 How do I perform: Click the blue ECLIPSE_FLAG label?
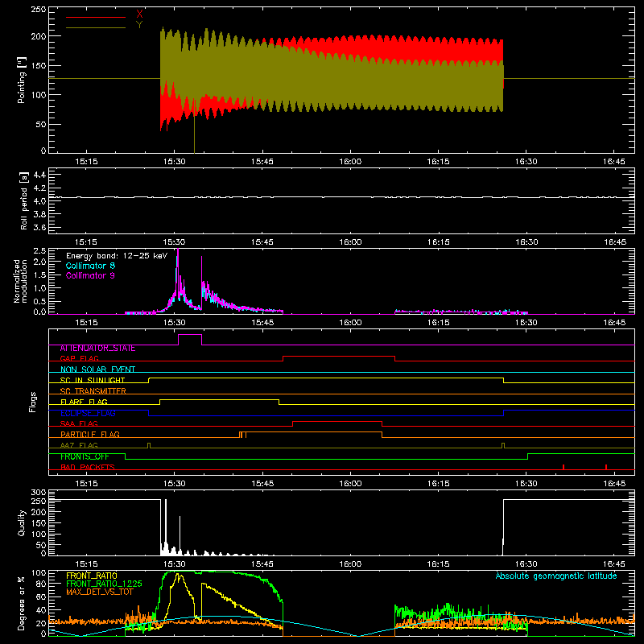tap(88, 413)
